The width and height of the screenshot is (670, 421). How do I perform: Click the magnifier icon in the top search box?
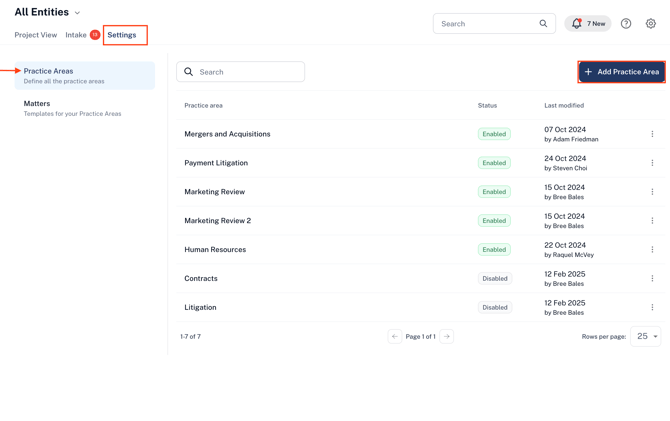click(x=543, y=24)
